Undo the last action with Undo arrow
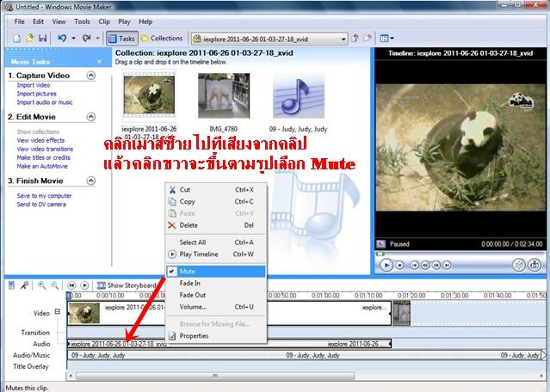This screenshot has width=550, height=392. (62, 38)
